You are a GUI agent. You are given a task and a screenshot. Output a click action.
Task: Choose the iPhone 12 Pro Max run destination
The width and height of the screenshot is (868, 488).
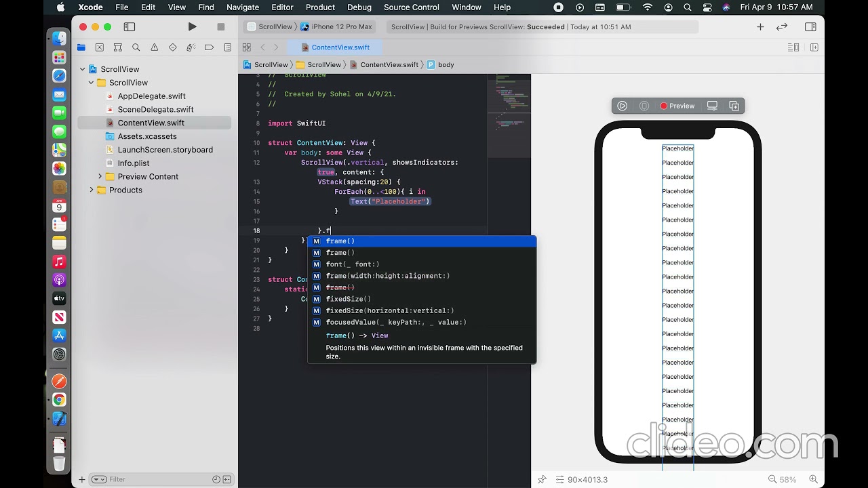coord(336,27)
